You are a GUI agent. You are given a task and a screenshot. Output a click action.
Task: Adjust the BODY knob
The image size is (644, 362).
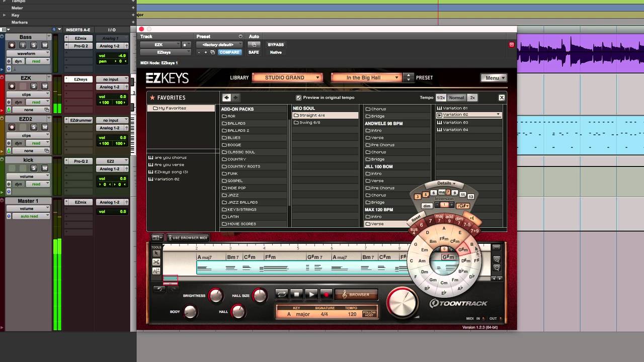[x=190, y=312]
